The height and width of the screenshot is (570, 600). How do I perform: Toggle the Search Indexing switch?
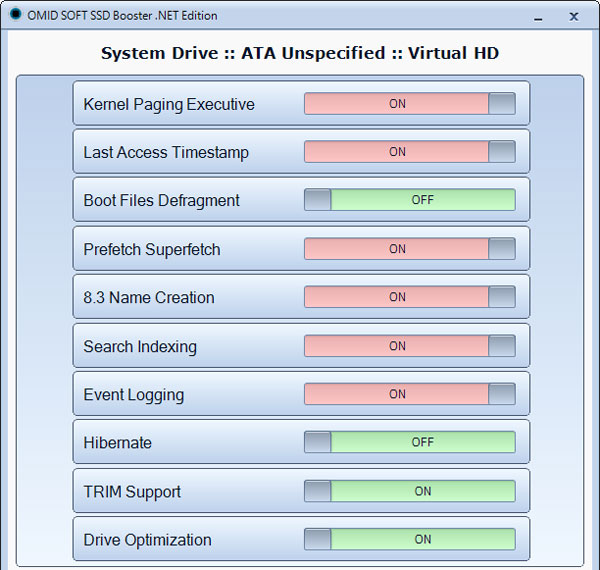point(410,346)
